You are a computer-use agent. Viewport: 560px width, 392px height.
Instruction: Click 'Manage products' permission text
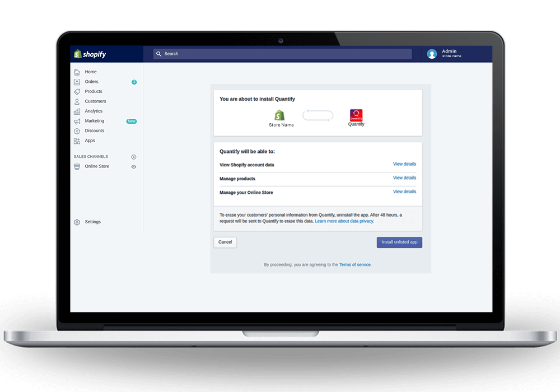coord(237,179)
